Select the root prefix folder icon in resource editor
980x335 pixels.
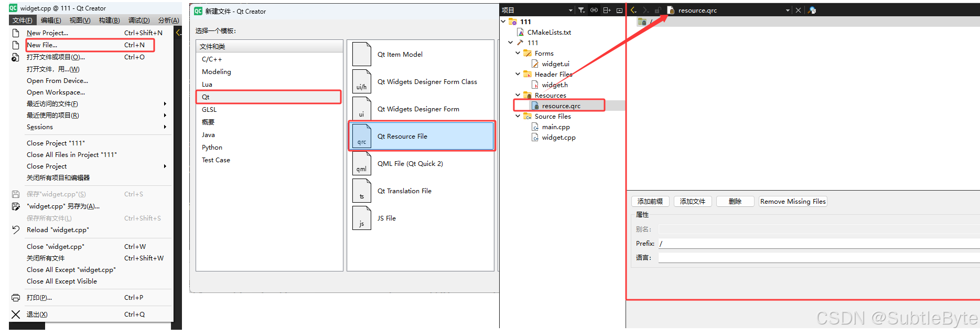(x=642, y=22)
